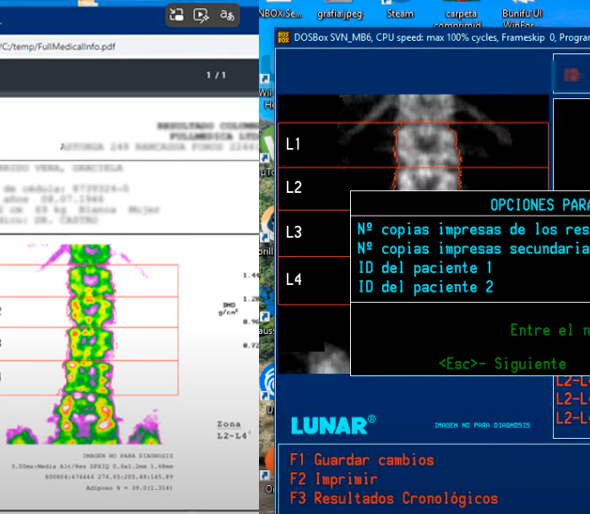
Task: Click the video enhancement icon in the overlay
Action: [201, 15]
